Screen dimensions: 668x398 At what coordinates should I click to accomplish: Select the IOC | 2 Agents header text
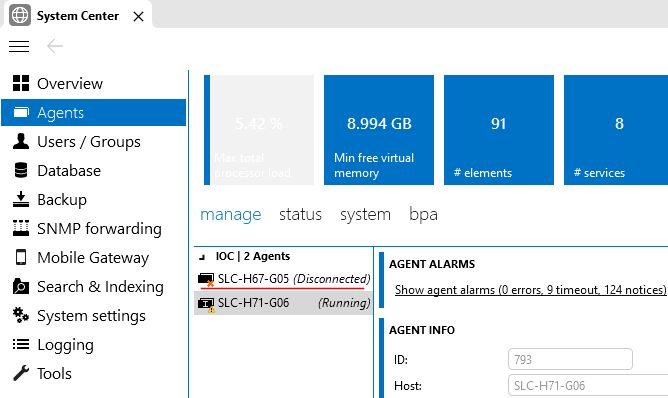click(253, 256)
